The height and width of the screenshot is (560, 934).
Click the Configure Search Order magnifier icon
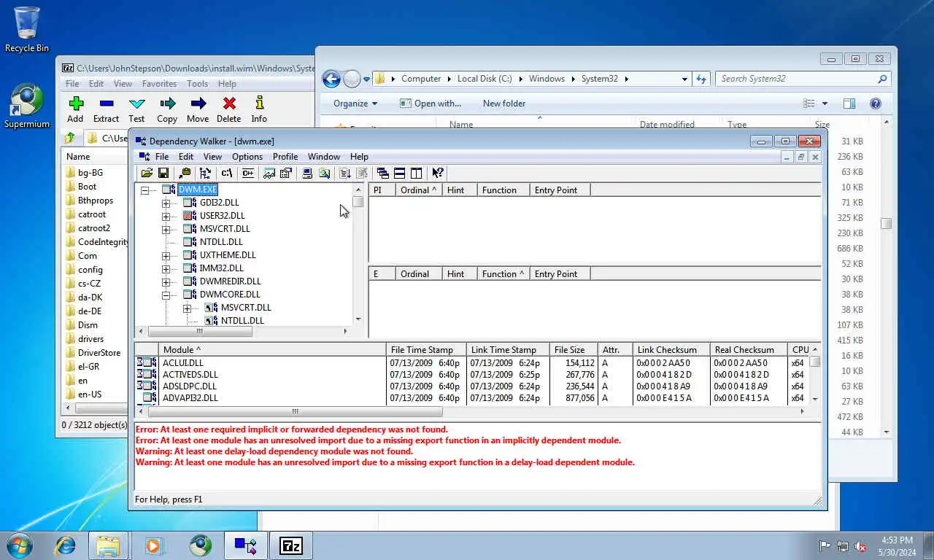coord(324,173)
